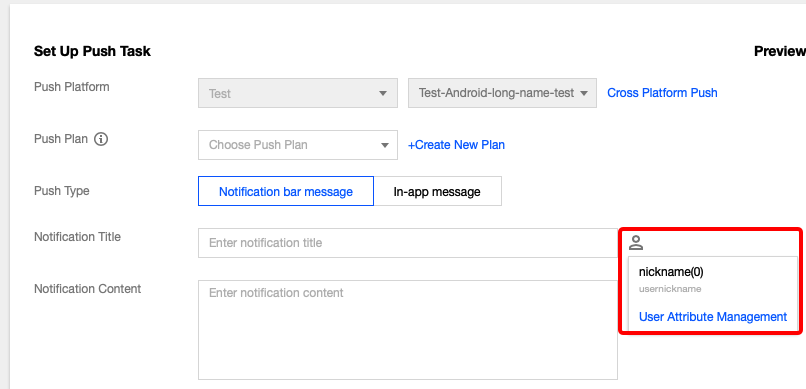Click the Choose Push Plan arrow icon
Screen dimensions: 806x389
coord(384,145)
